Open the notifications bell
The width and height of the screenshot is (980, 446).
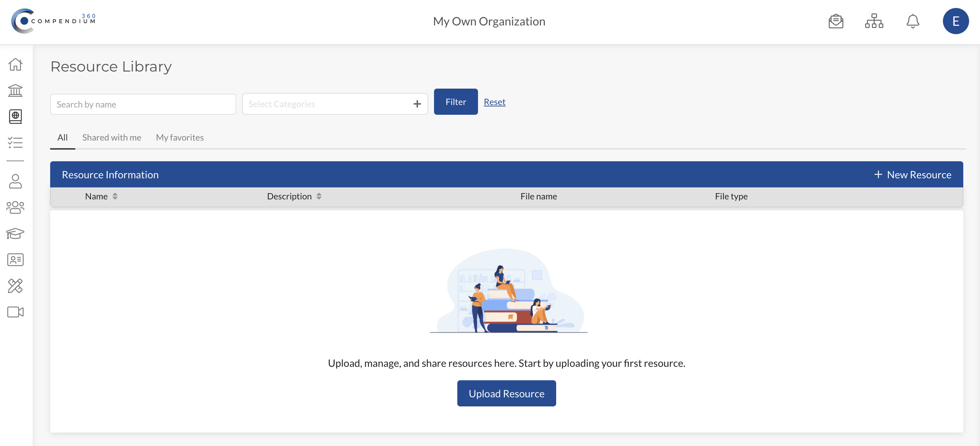tap(912, 22)
